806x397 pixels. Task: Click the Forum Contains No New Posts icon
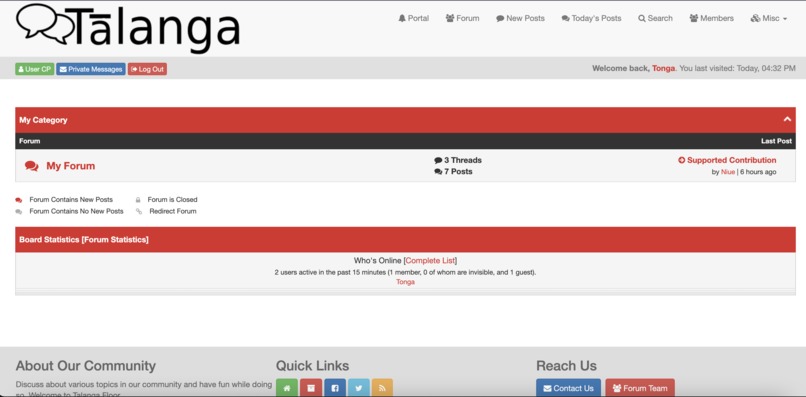coord(19,211)
